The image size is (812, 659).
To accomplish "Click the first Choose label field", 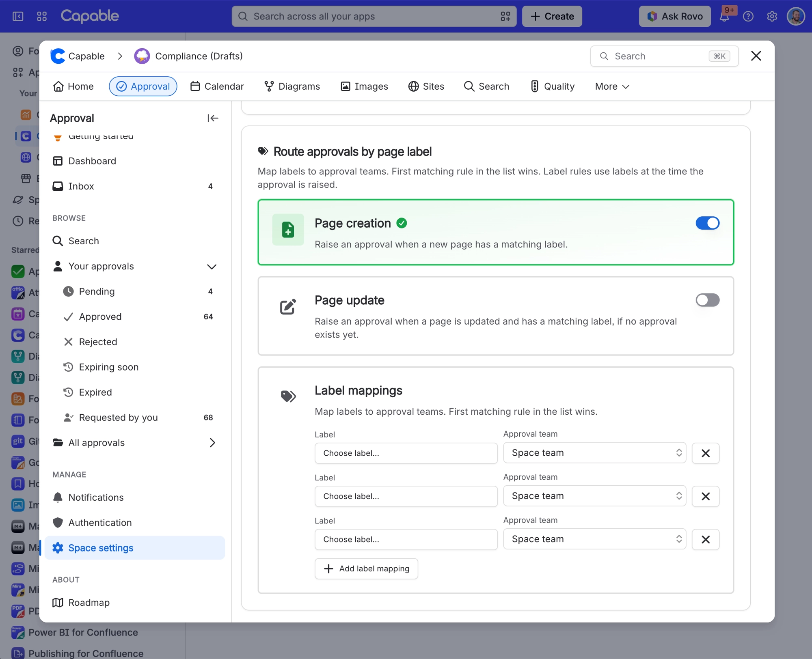I will tap(406, 453).
